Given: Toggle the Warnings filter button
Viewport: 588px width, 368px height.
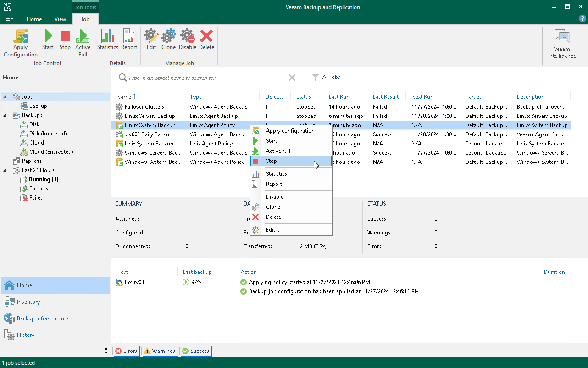Looking at the screenshot, I should tap(160, 351).
